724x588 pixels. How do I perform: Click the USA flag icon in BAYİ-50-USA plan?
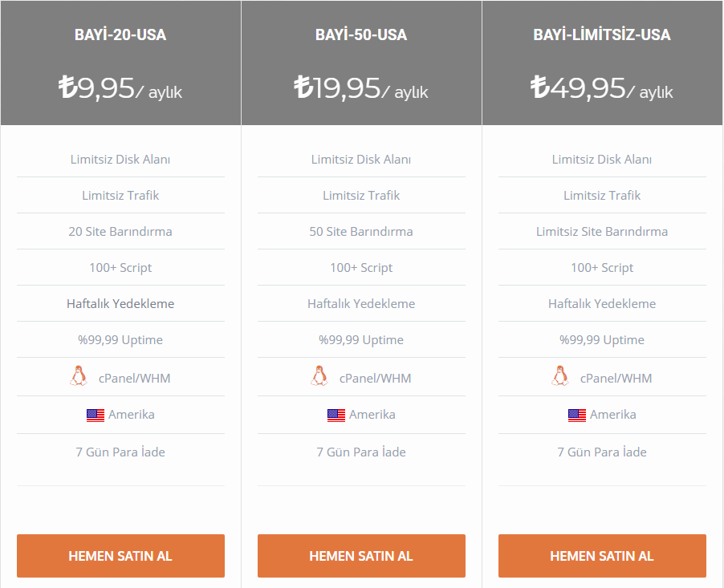pos(336,416)
